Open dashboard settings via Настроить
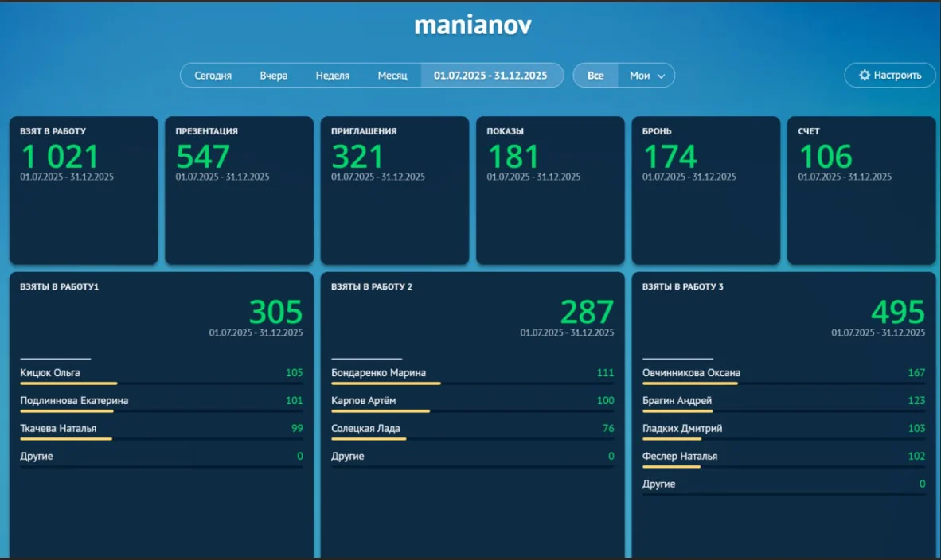 coord(889,75)
